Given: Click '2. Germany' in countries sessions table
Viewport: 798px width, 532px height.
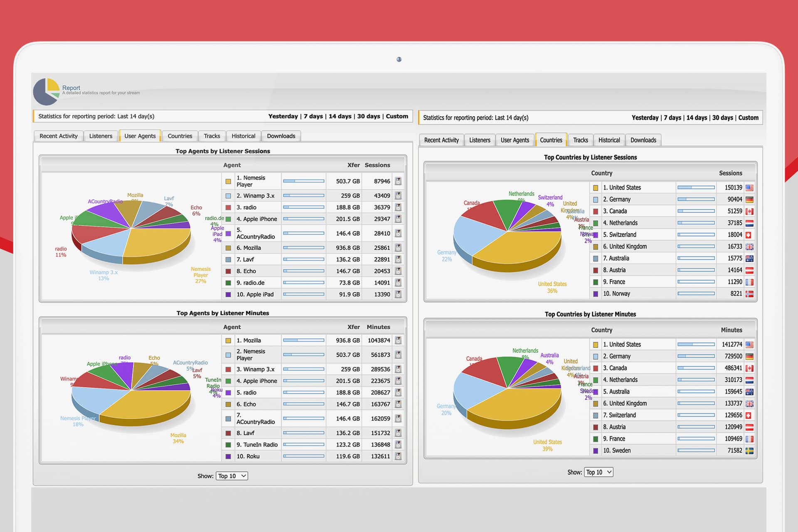Looking at the screenshot, I should pyautogui.click(x=617, y=199).
